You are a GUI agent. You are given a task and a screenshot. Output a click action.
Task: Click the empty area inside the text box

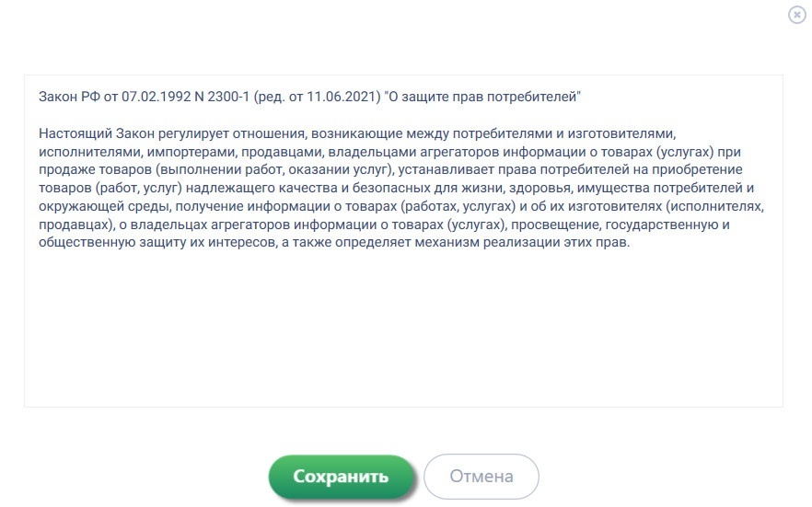[403, 331]
